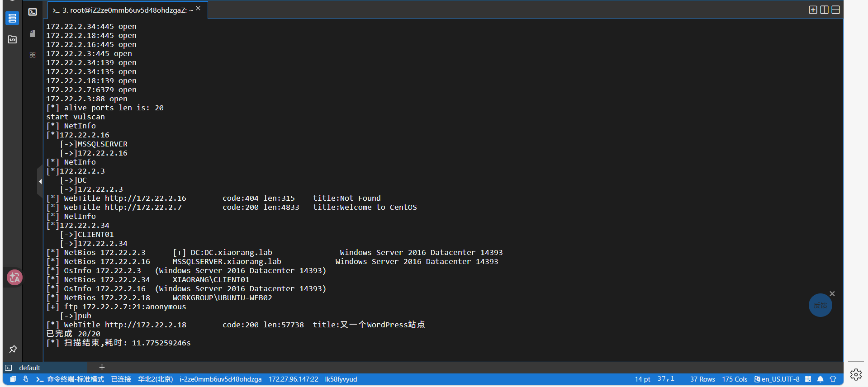Switch to the default session tab
Viewport: 868px width, 387px height.
click(30, 368)
